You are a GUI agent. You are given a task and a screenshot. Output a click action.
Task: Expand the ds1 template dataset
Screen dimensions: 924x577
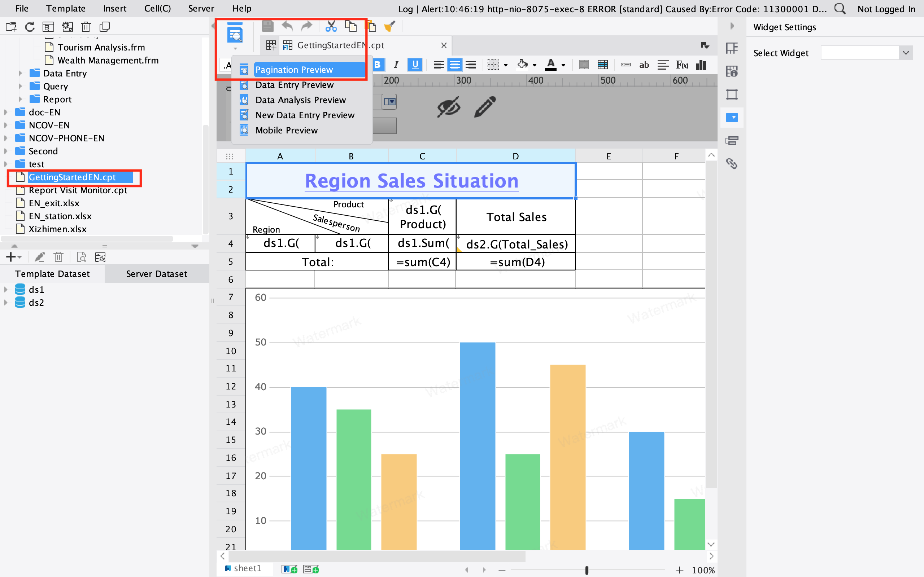5,289
